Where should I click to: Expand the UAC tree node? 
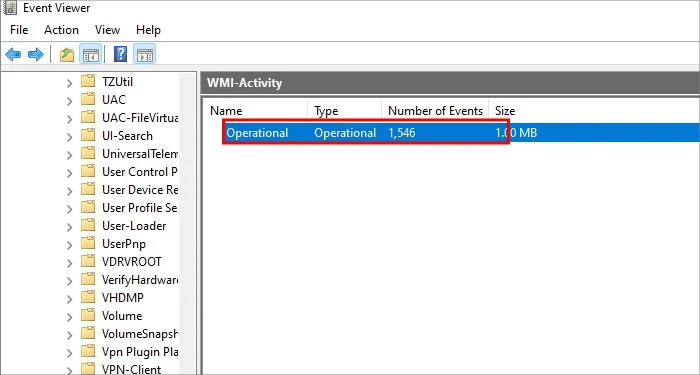[69, 101]
